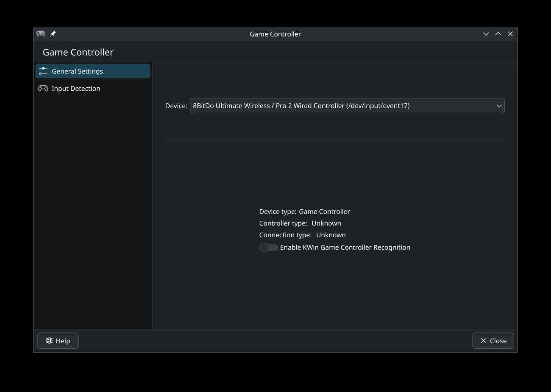Viewport: 551px width, 392px height.
Task: Click the "Device:" label
Action: click(176, 106)
